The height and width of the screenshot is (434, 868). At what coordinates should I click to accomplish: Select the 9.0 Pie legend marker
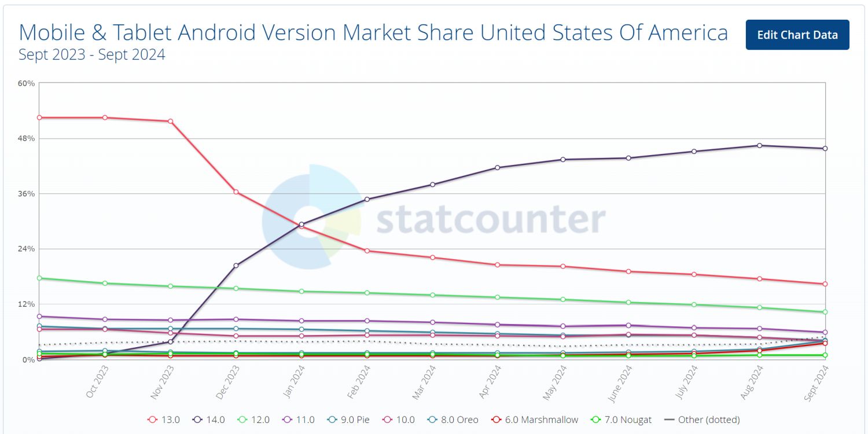tap(333, 420)
